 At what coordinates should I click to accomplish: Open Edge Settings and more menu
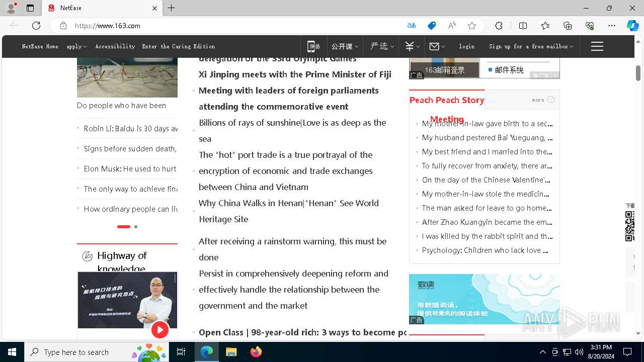[x=612, y=26]
